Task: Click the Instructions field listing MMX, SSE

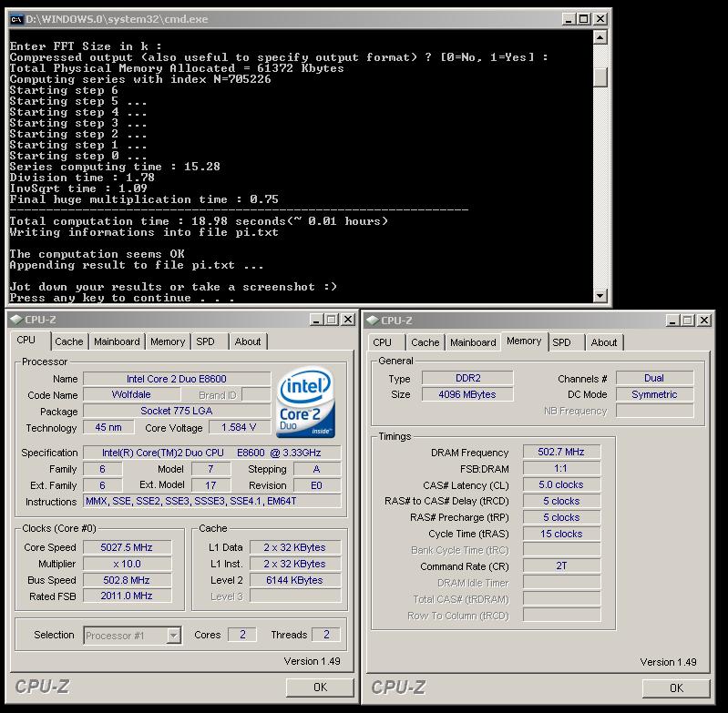Action: coord(211,501)
